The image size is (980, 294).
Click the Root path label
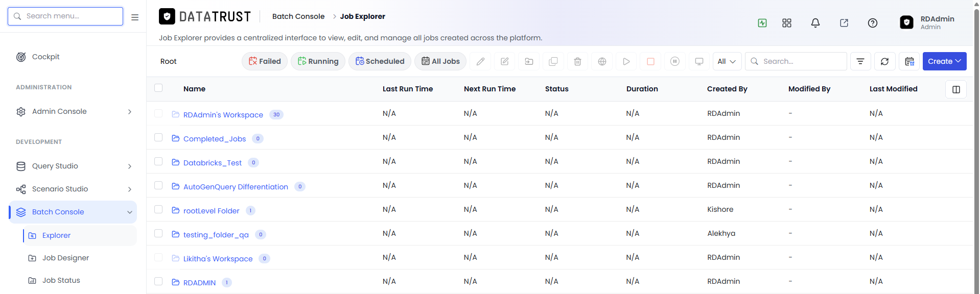(x=168, y=61)
